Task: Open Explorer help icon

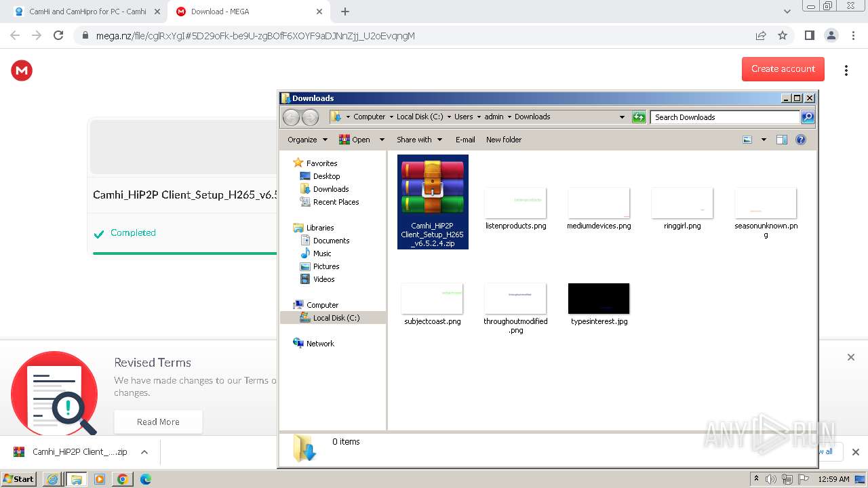Action: point(801,140)
